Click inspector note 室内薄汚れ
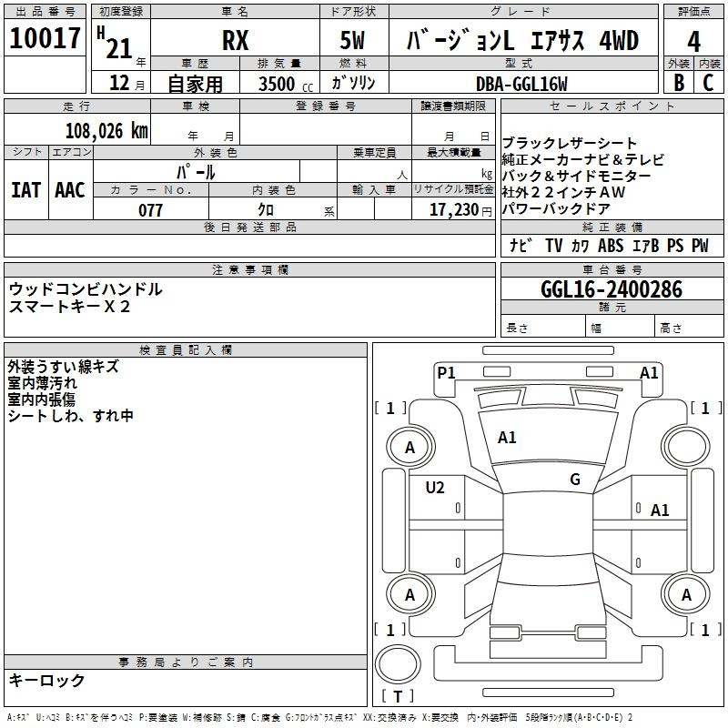 pyautogui.click(x=42, y=383)
